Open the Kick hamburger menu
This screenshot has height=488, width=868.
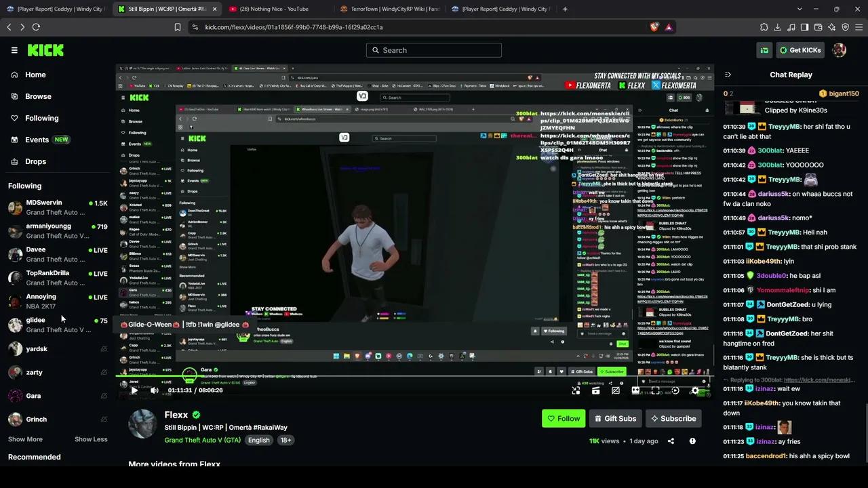coord(14,50)
